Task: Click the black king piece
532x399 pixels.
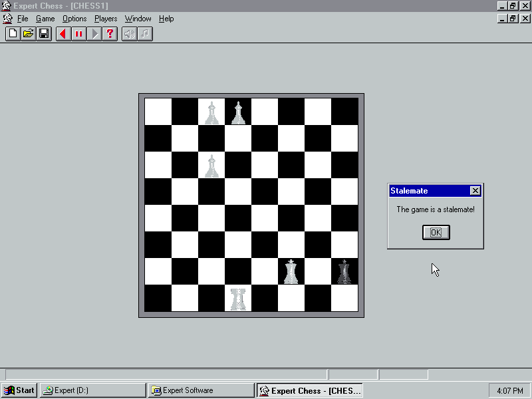Action: click(344, 272)
